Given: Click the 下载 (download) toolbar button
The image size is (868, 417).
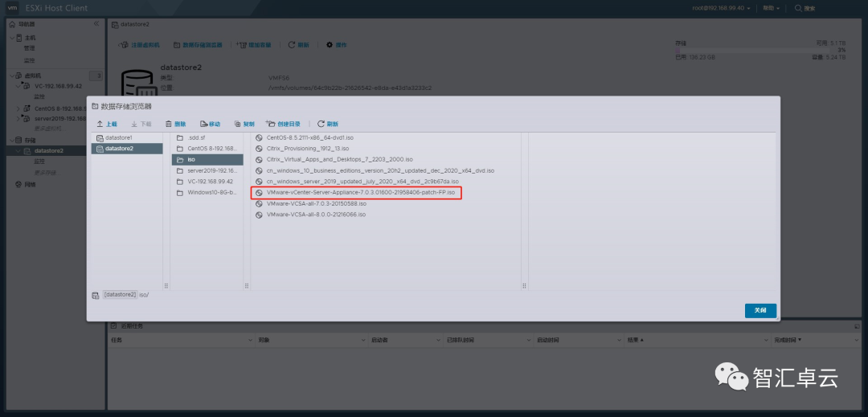Looking at the screenshot, I should point(141,124).
